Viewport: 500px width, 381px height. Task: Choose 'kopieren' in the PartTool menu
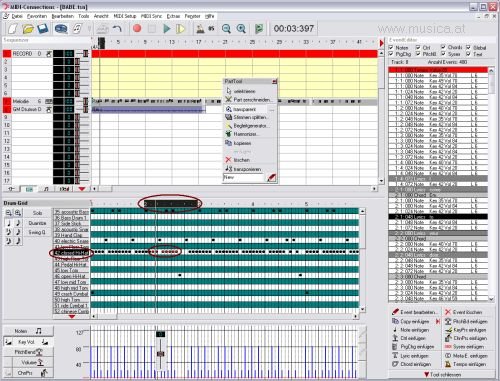[250, 143]
